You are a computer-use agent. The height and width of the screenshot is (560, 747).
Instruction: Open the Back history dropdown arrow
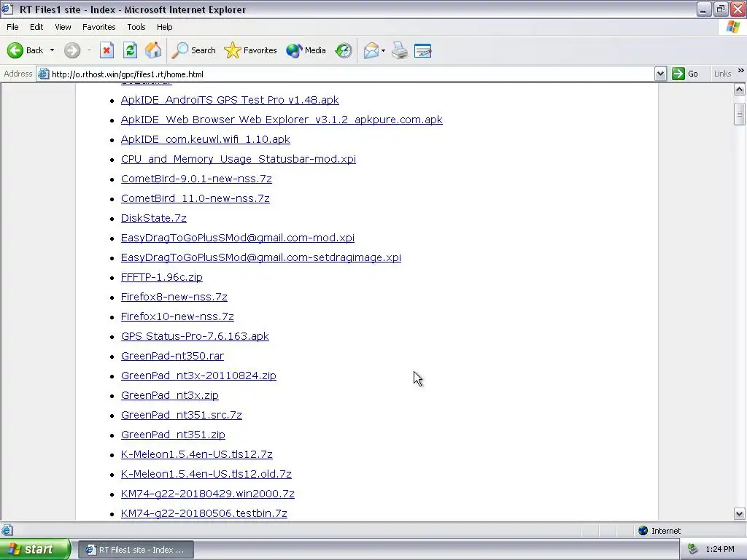(x=52, y=50)
